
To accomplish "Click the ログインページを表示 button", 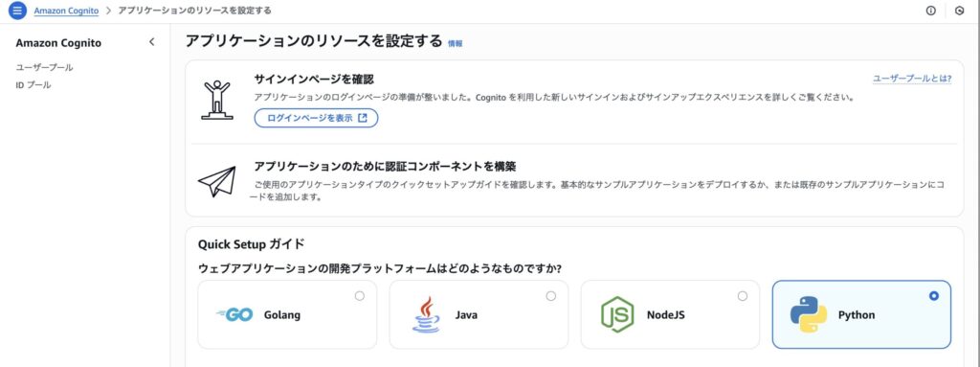I will (x=316, y=118).
